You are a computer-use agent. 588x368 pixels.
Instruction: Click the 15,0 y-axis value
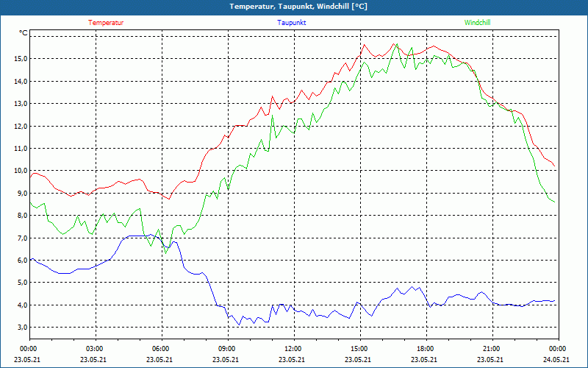click(21, 59)
